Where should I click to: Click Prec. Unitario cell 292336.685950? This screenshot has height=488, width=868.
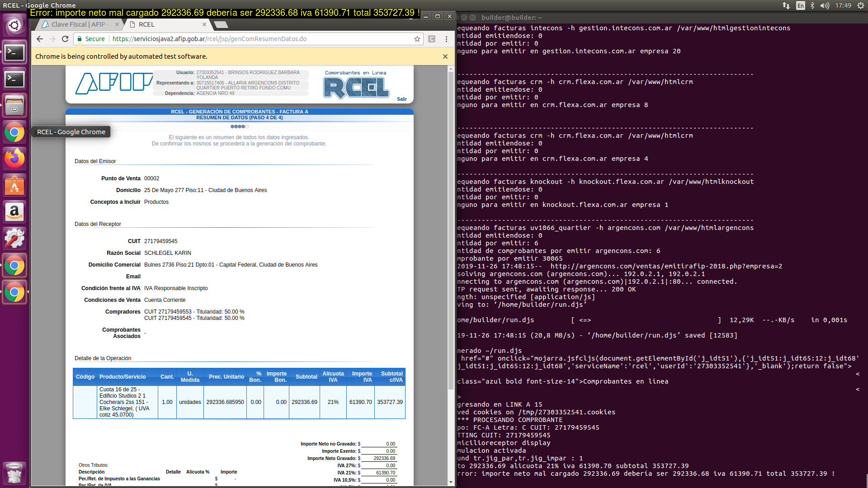click(x=225, y=402)
